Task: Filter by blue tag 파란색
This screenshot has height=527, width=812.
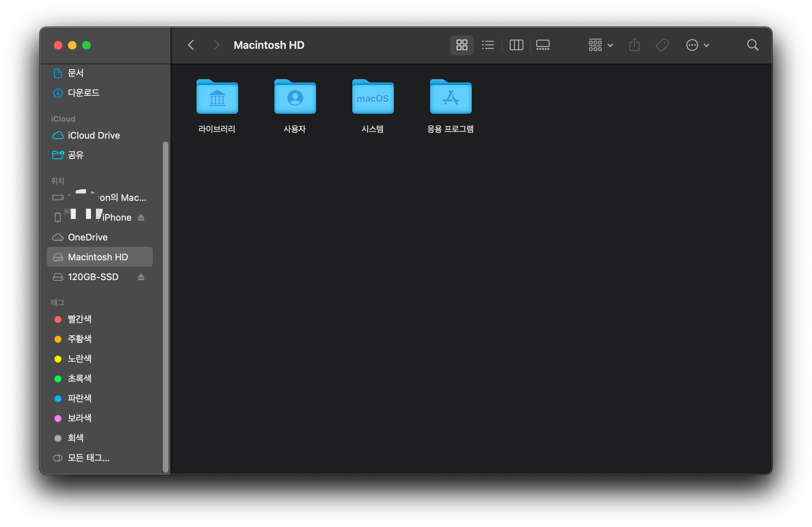Action: (100, 398)
